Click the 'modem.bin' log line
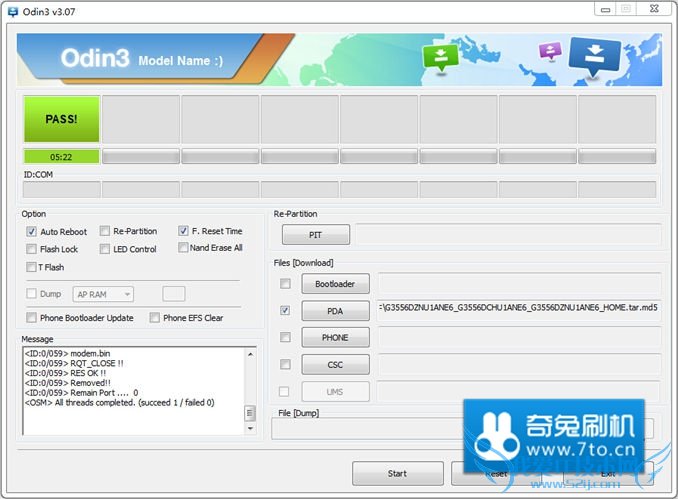Viewport: 678px width, 499px height. pyautogui.click(x=67, y=353)
